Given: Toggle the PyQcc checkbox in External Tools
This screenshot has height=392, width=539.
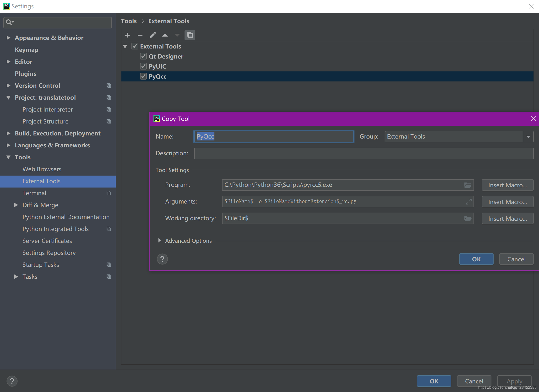Looking at the screenshot, I should click(x=143, y=76).
